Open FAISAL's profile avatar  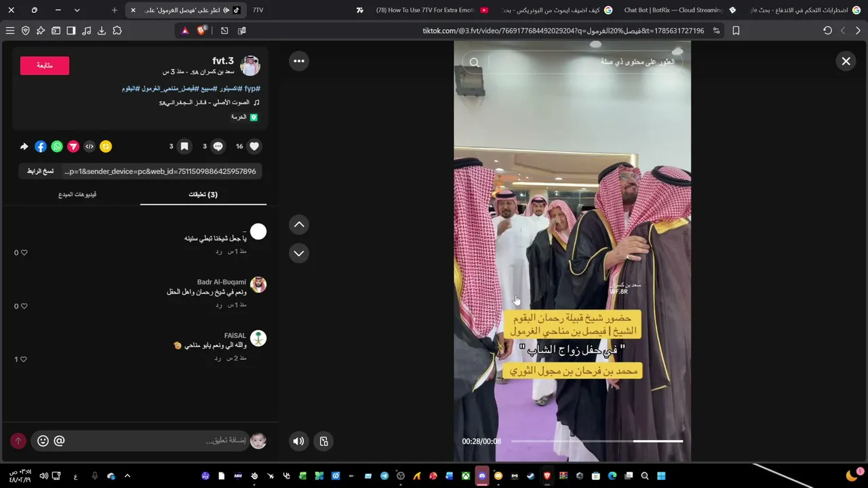coord(258,338)
